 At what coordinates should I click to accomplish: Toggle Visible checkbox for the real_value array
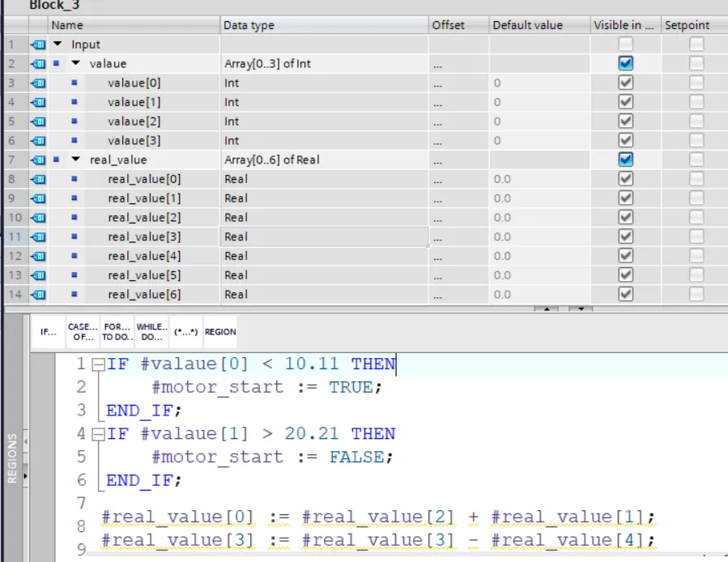pos(625,160)
